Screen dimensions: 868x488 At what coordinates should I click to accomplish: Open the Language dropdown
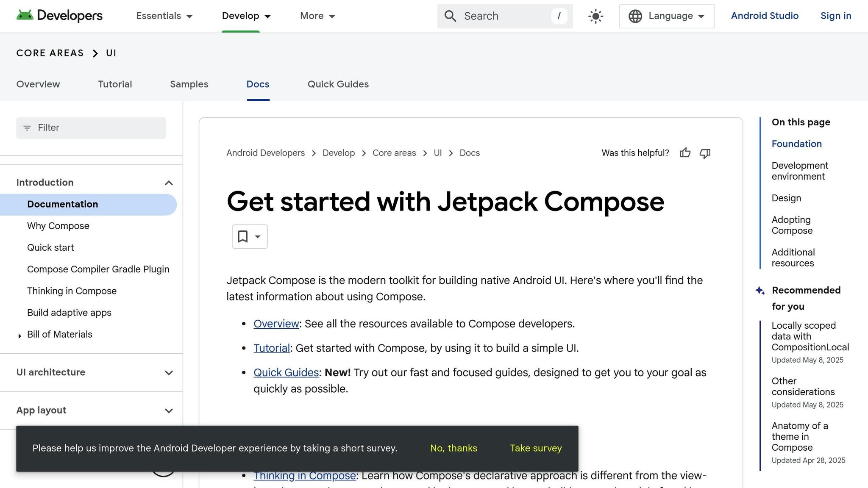click(667, 16)
